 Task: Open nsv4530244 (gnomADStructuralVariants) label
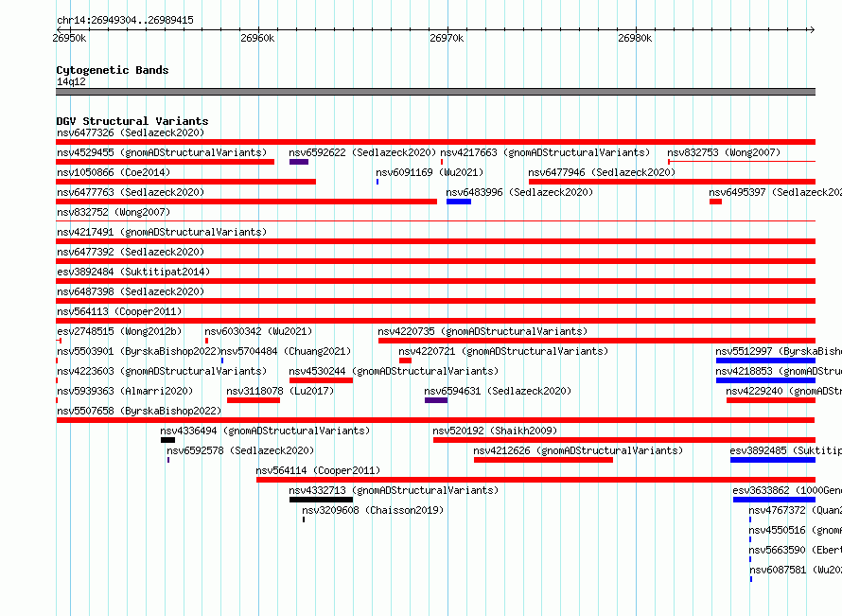click(394, 371)
